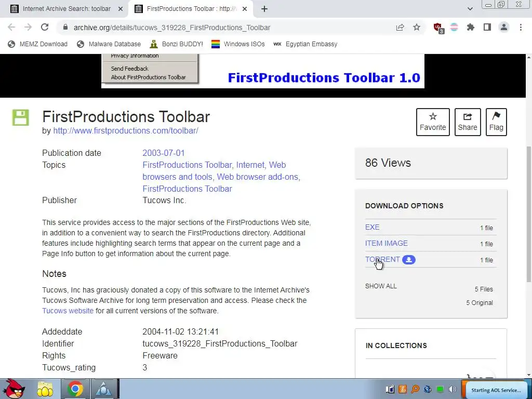Open the Web browser add-ons topic

[x=258, y=177]
